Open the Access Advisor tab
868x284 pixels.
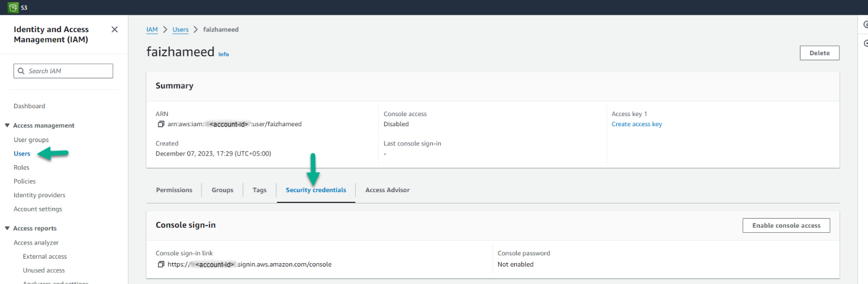coord(387,190)
